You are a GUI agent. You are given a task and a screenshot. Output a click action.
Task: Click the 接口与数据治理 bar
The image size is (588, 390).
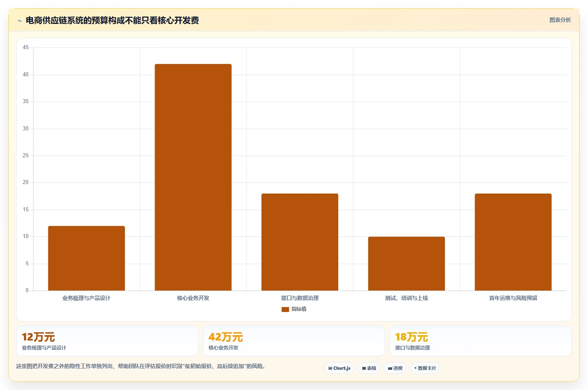(x=300, y=242)
